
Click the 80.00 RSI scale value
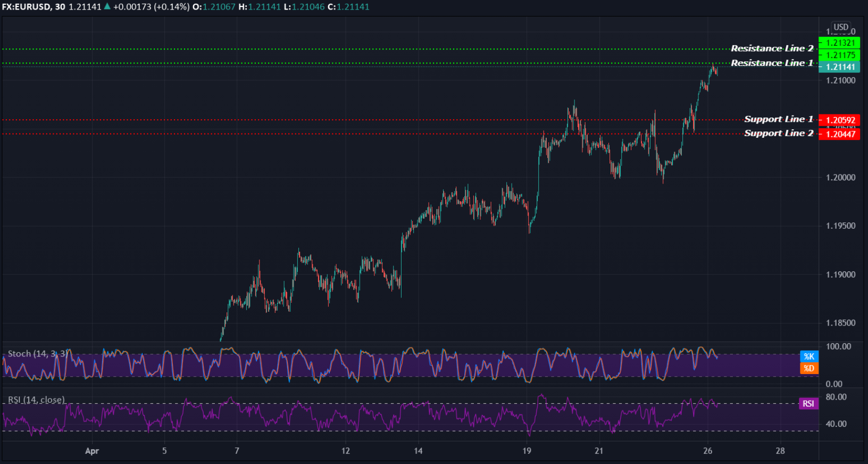point(836,397)
